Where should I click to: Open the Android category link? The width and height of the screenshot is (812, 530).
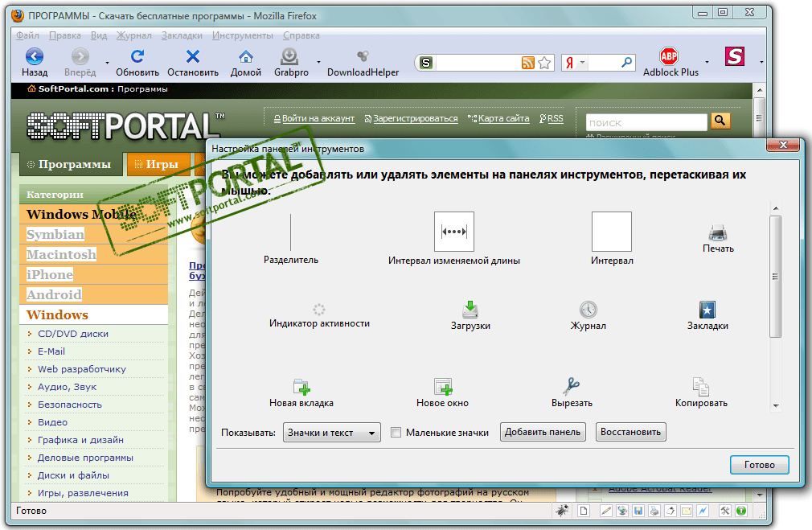55,294
